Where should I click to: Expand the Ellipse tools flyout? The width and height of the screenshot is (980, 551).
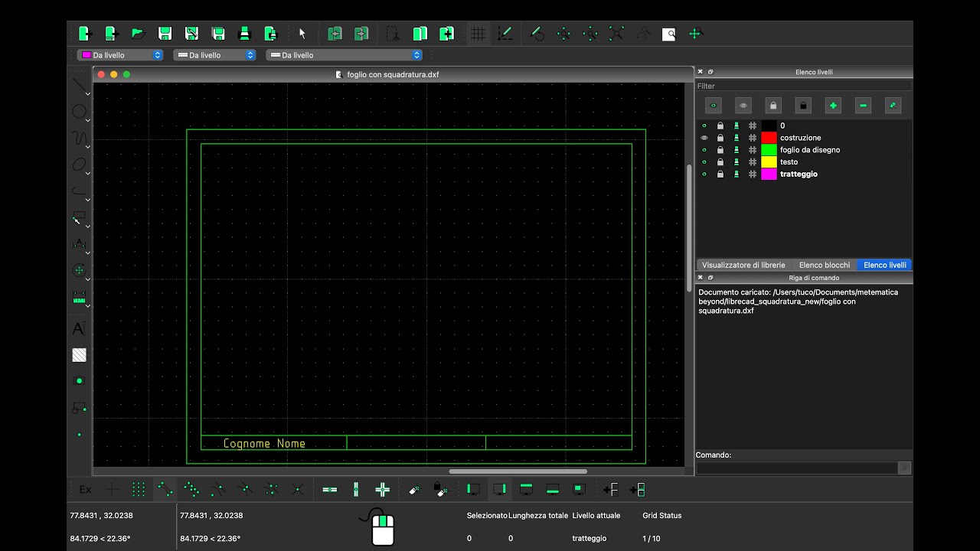87,173
